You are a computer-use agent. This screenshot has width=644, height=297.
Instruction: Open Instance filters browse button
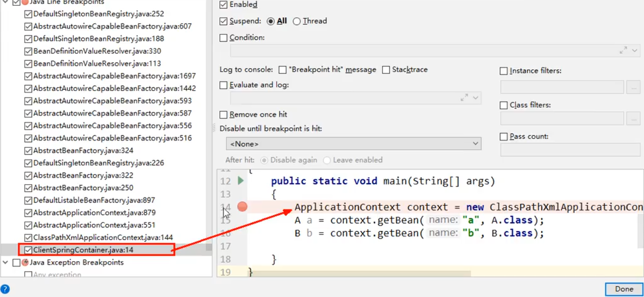633,87
